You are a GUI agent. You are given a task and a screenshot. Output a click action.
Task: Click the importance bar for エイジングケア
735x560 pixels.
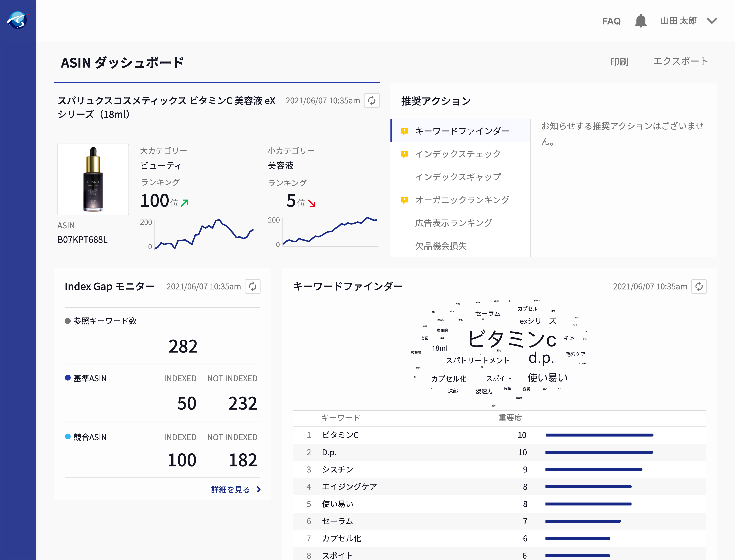click(588, 487)
